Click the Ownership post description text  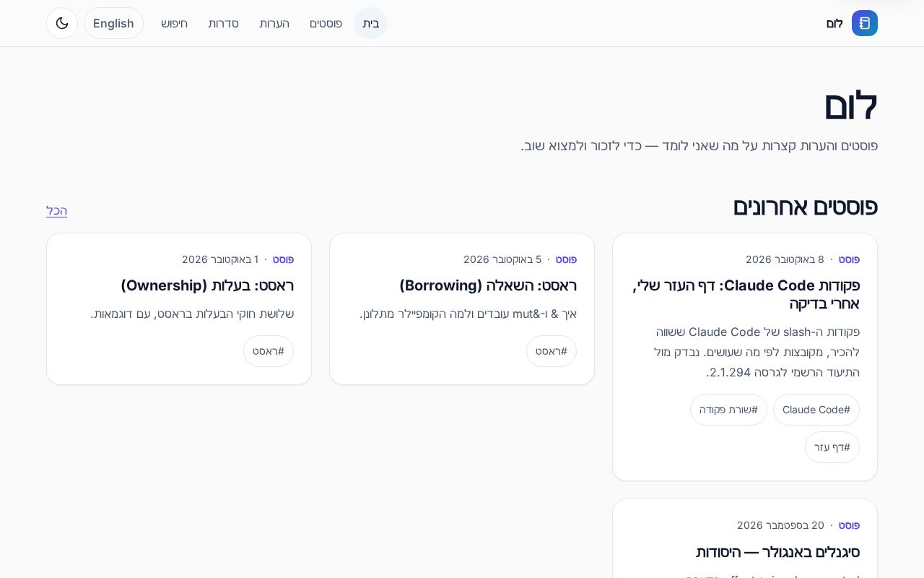(192, 314)
